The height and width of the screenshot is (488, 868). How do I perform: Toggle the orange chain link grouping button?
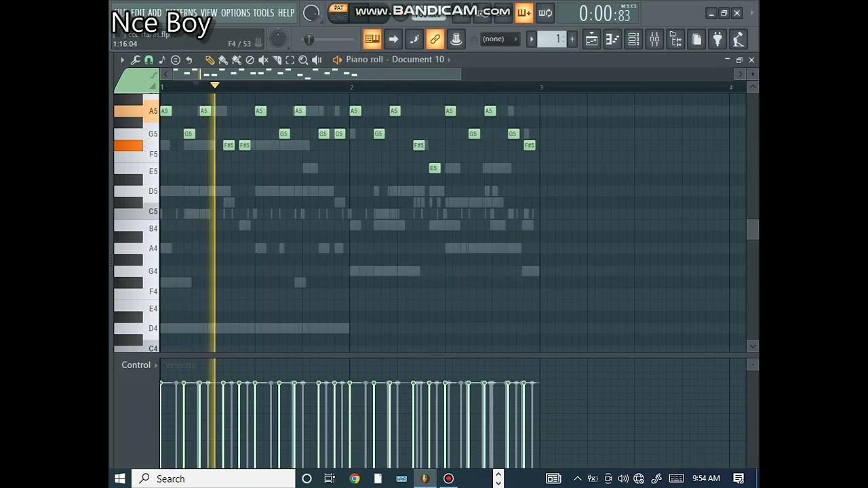[435, 39]
